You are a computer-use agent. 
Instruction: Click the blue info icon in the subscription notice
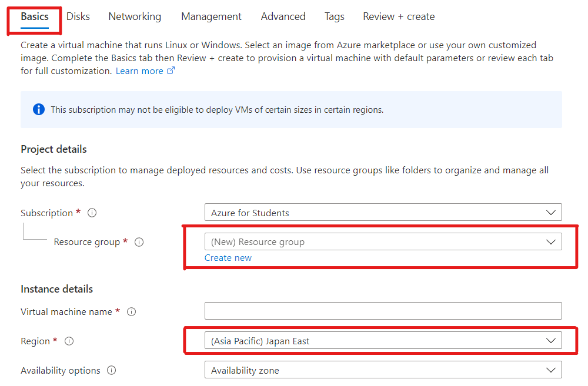tap(39, 109)
